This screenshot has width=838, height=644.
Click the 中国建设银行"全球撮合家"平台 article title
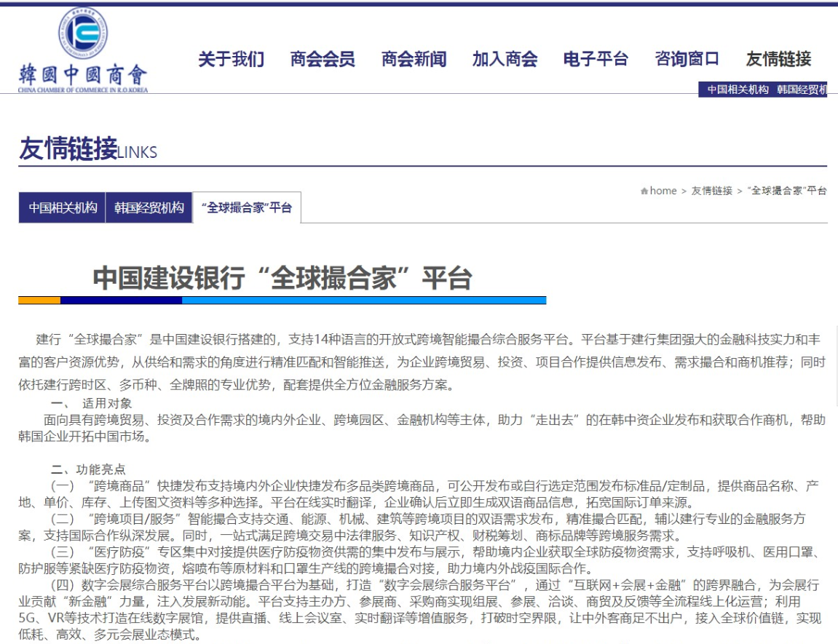click(x=282, y=278)
